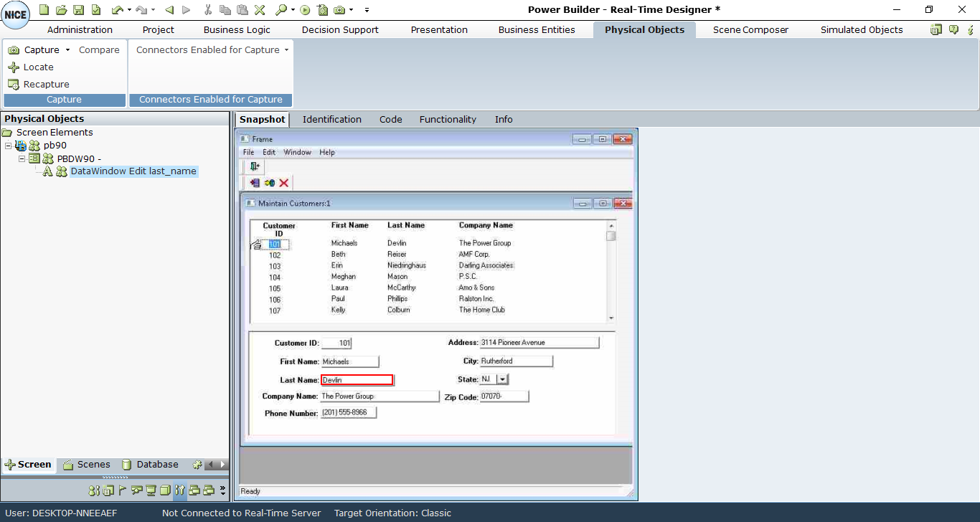980x522 pixels.
Task: Switch to the Scenes bottom tab
Action: pyautogui.click(x=87, y=465)
